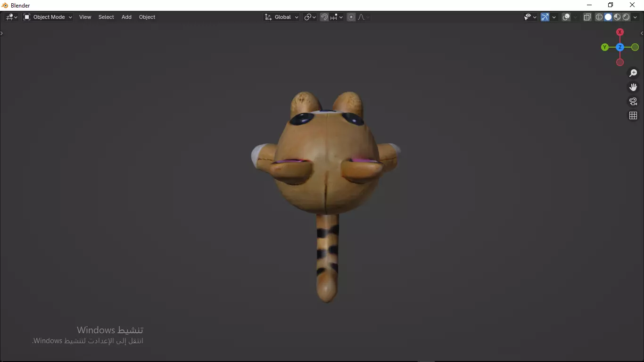
Task: Switch to material preview shading
Action: (617, 17)
